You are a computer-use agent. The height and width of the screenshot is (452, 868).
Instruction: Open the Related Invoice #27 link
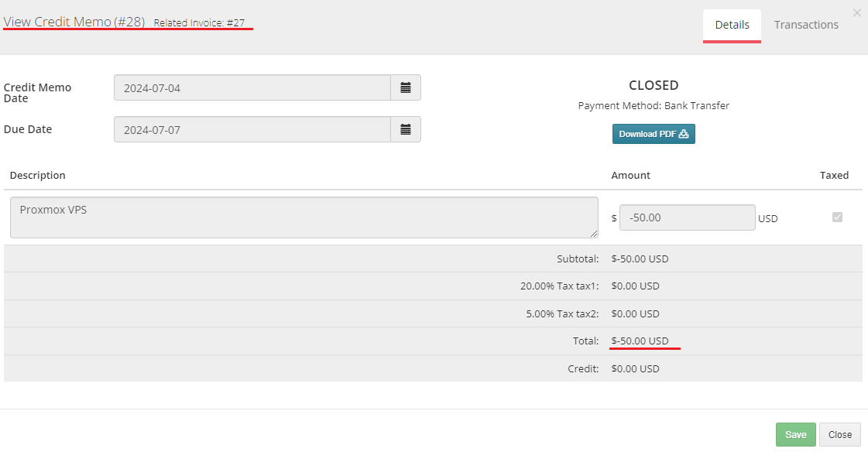(199, 23)
